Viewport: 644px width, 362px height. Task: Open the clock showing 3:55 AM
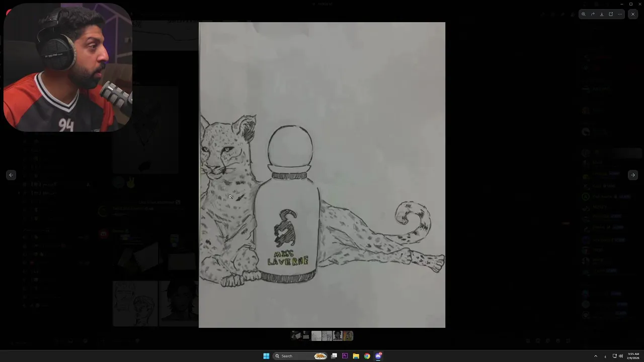[x=633, y=356]
